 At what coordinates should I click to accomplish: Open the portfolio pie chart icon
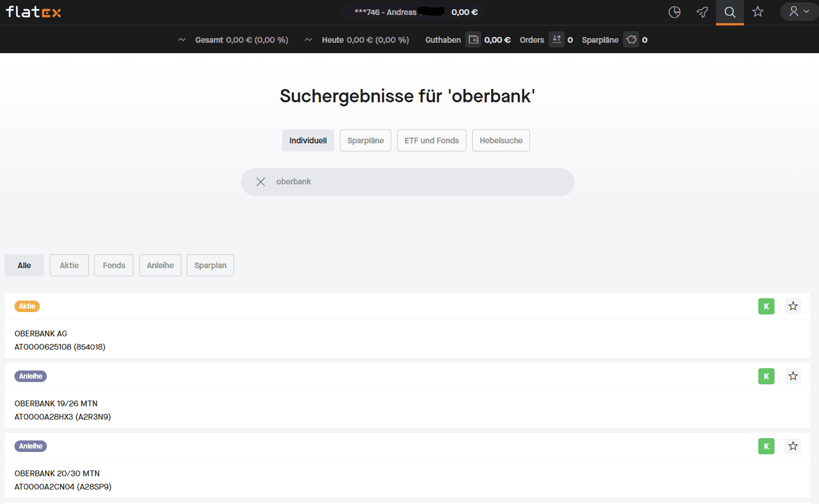coord(675,12)
